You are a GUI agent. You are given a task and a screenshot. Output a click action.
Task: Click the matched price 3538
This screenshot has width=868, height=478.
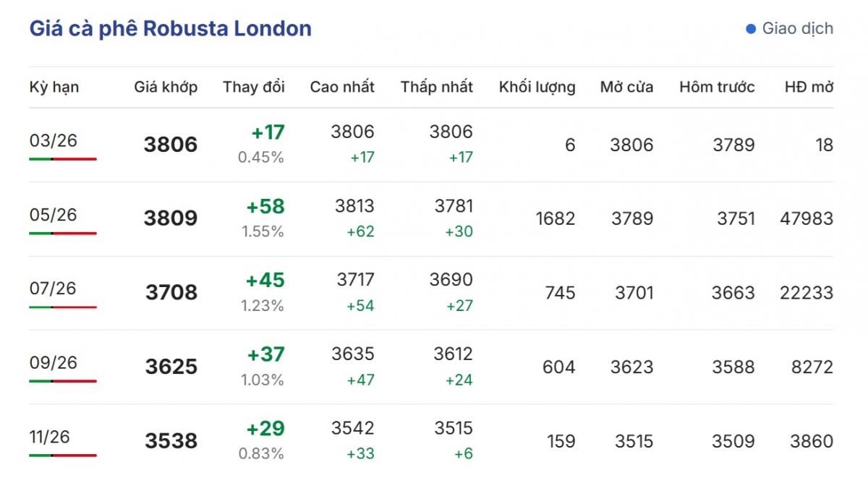(x=171, y=441)
